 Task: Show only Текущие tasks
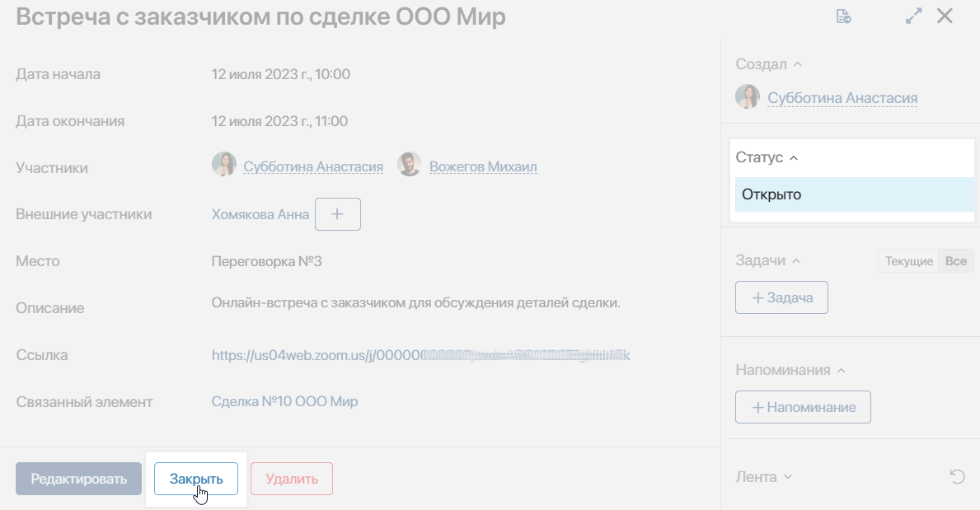pyautogui.click(x=909, y=261)
